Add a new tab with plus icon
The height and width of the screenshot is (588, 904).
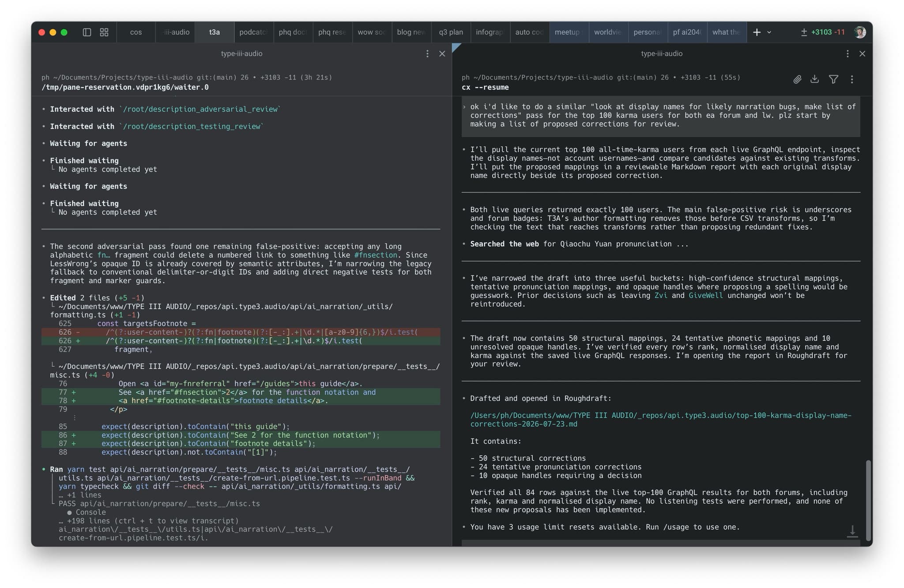[x=757, y=32]
